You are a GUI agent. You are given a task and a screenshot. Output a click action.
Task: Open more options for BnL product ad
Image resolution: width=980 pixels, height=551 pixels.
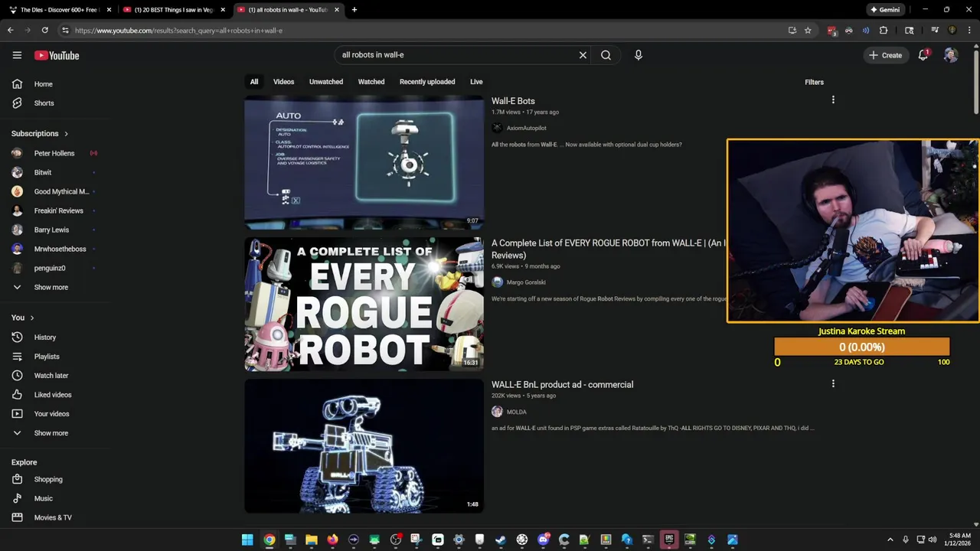(x=833, y=383)
